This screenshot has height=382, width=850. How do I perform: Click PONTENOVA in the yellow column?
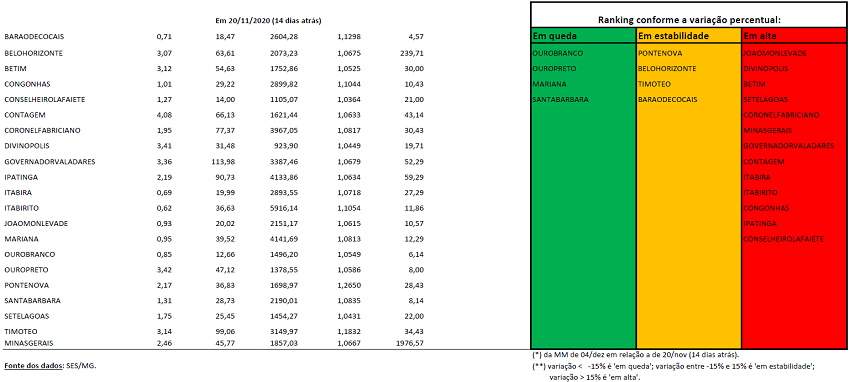(x=660, y=54)
